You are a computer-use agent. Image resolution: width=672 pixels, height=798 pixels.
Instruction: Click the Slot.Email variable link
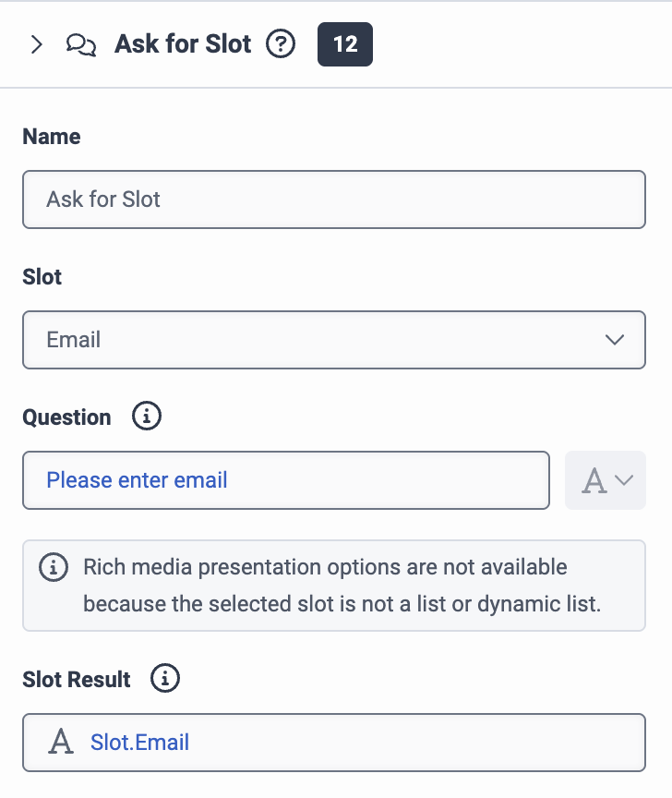point(140,742)
